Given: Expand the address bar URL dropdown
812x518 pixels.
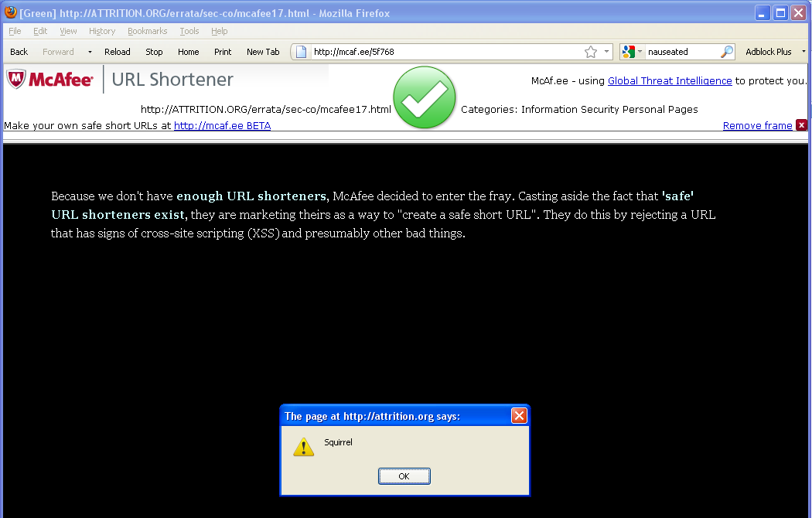Looking at the screenshot, I should click(x=607, y=52).
